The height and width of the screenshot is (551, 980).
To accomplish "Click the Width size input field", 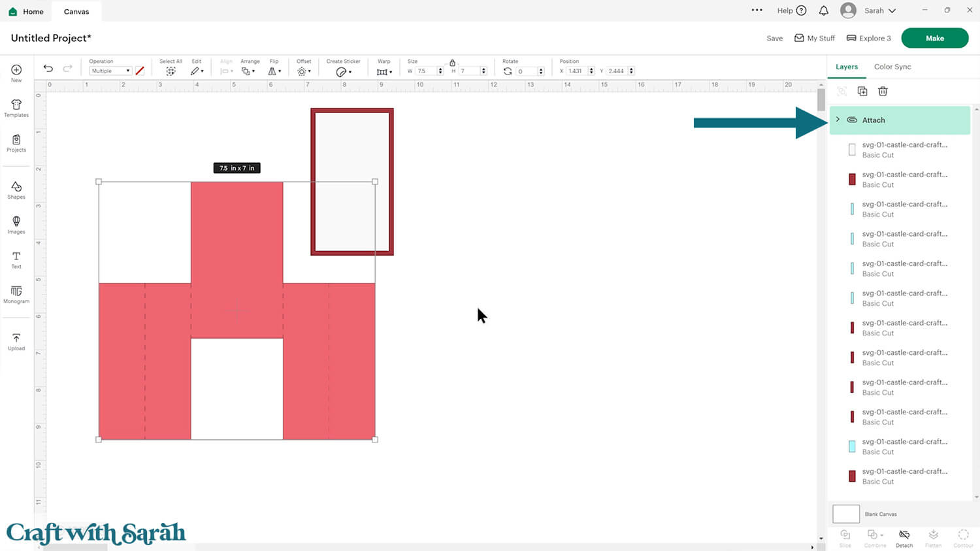I will coord(426,71).
